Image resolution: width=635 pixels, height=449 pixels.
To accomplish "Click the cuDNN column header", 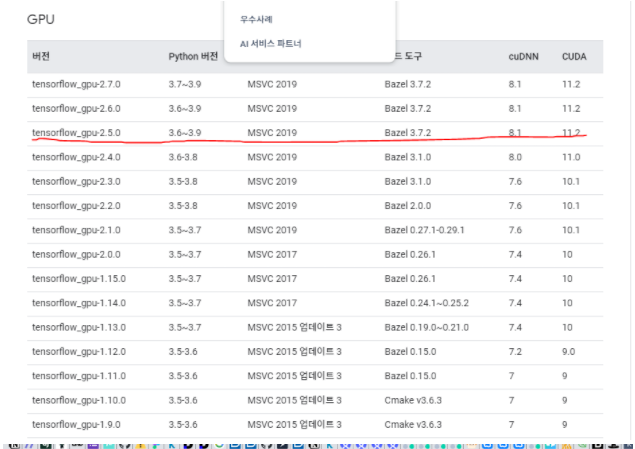I will pos(523,57).
